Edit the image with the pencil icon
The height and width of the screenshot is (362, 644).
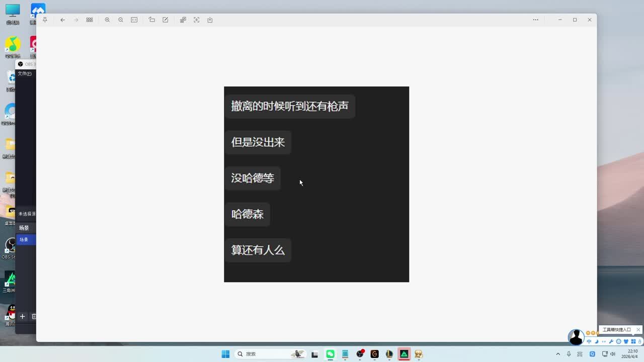click(166, 20)
